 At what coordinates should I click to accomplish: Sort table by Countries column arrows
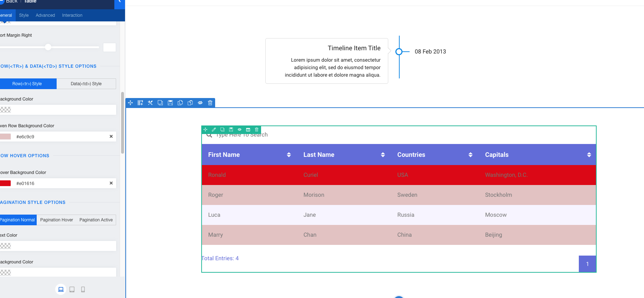(x=471, y=155)
